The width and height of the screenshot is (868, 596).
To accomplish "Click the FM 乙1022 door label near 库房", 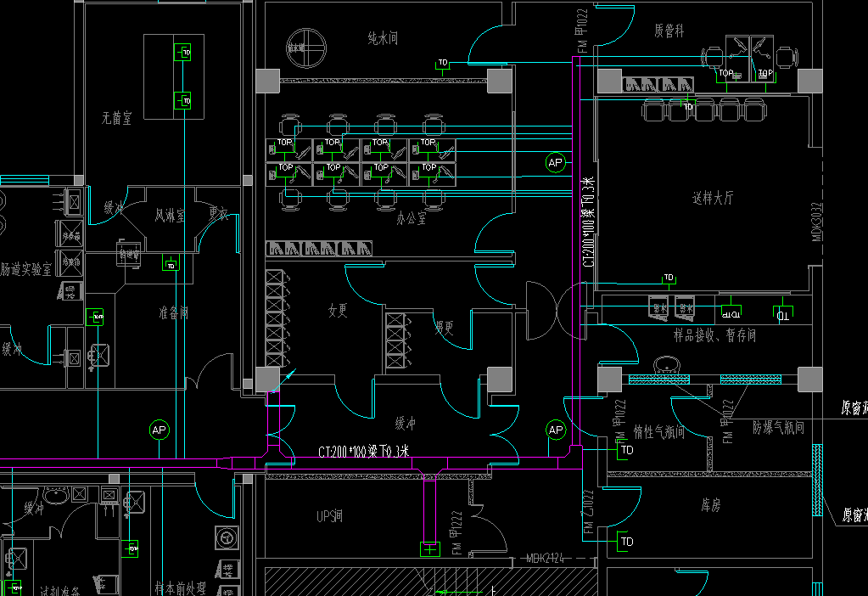I will [588, 511].
